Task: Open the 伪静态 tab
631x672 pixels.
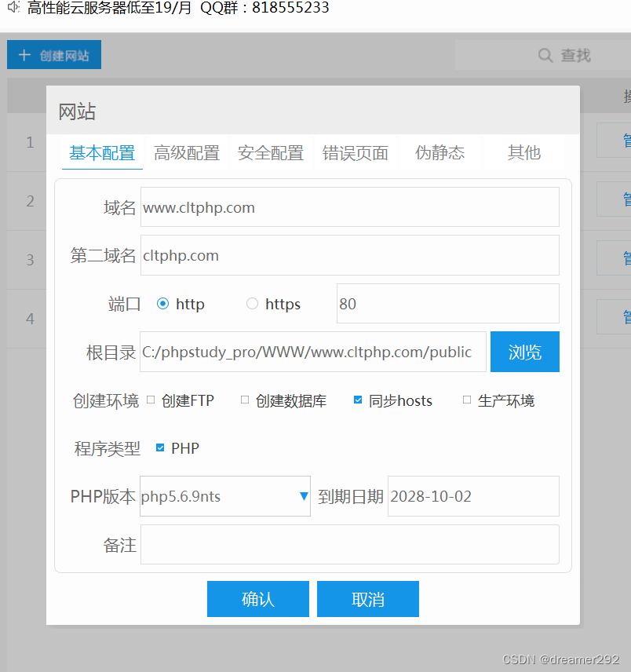Action: pyautogui.click(x=440, y=153)
